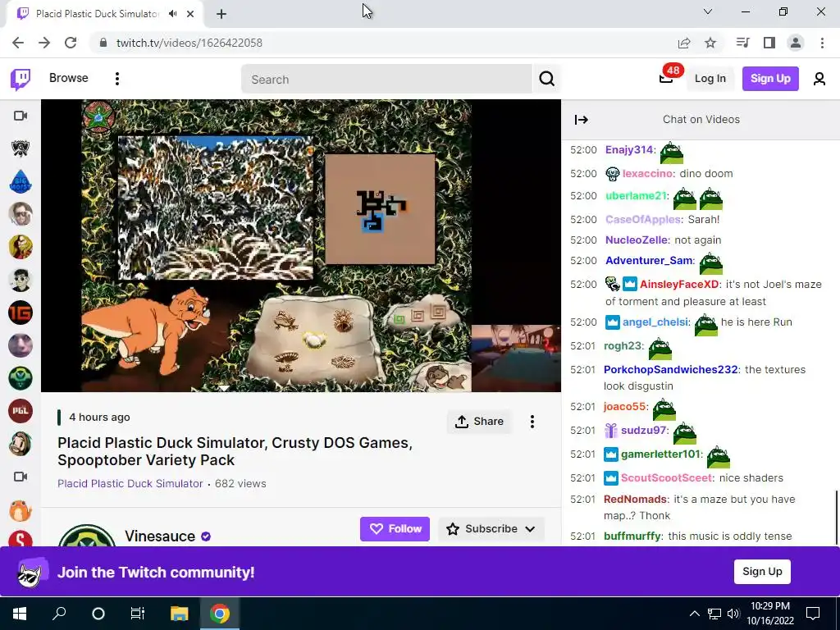
Task: Show hidden system tray icons
Action: 694,614
